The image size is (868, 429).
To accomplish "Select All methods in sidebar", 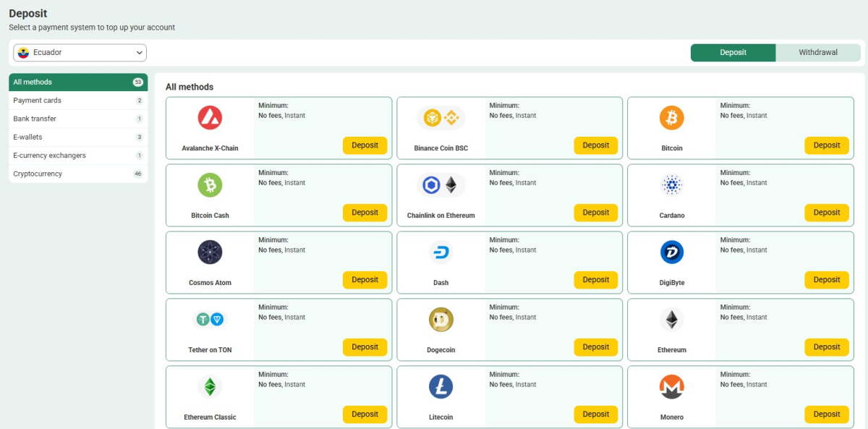I will coord(78,82).
